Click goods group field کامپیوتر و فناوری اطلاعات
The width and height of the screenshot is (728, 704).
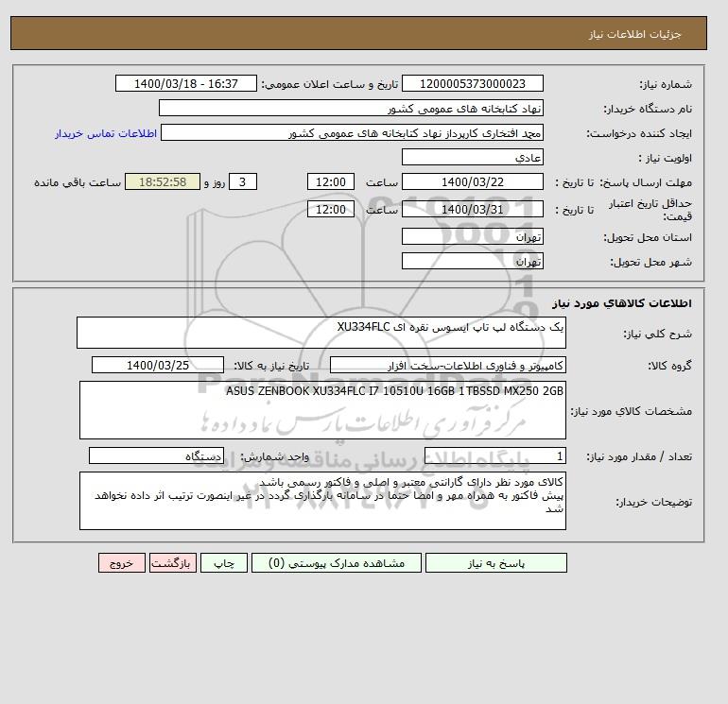pyautogui.click(x=447, y=365)
